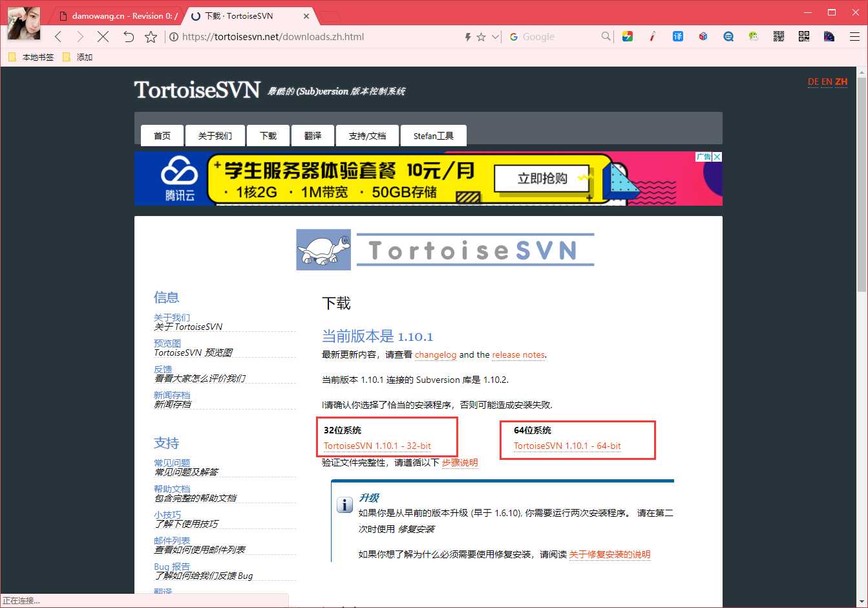Click the Google search engine logo
This screenshot has height=608, width=868.
click(x=514, y=37)
